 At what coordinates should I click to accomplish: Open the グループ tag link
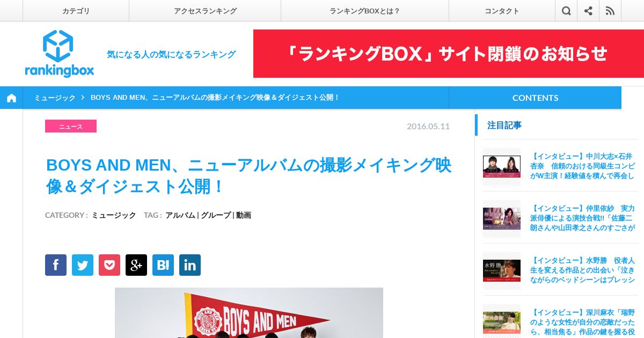pyautogui.click(x=215, y=215)
